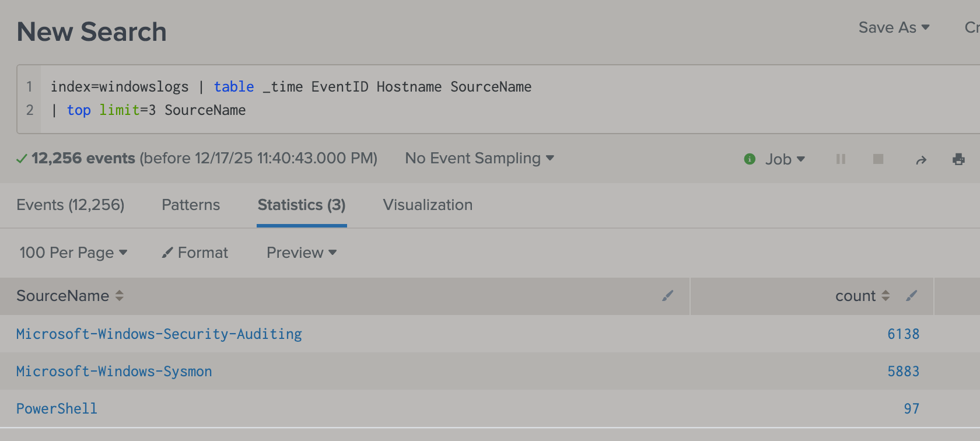Change the 100 Per Page setting
Screen dimensions: 980x441
[x=73, y=253]
